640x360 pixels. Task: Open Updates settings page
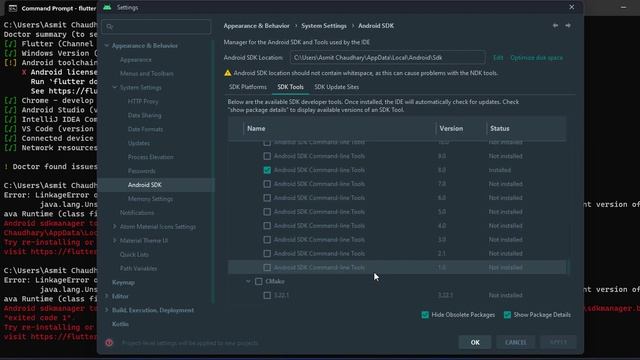coord(139,143)
